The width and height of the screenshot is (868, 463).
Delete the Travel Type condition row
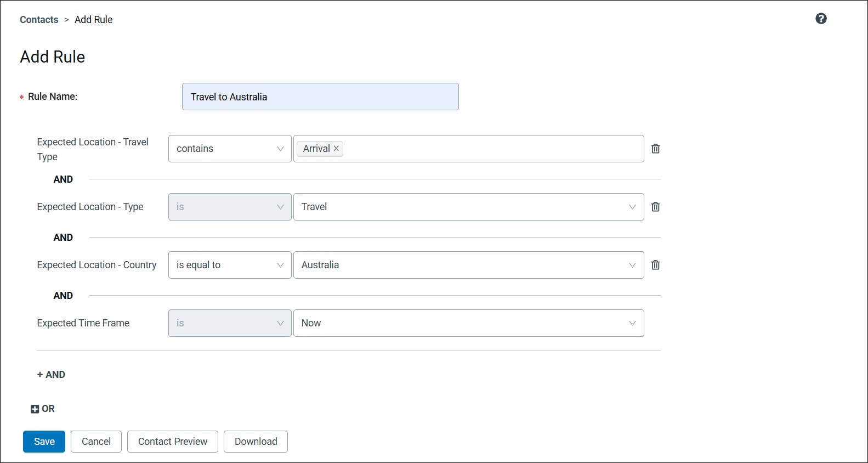click(655, 149)
